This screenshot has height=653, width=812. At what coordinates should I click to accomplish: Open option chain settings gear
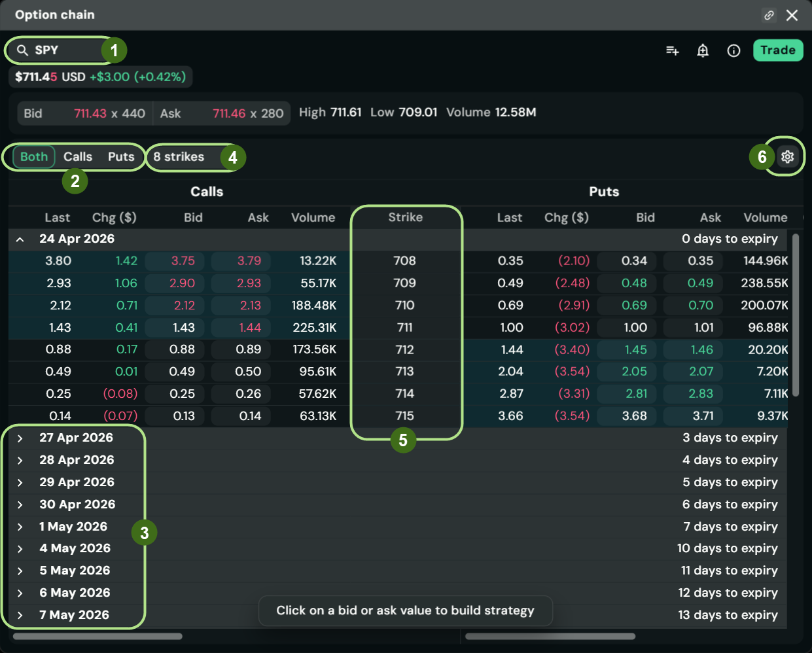coord(788,157)
